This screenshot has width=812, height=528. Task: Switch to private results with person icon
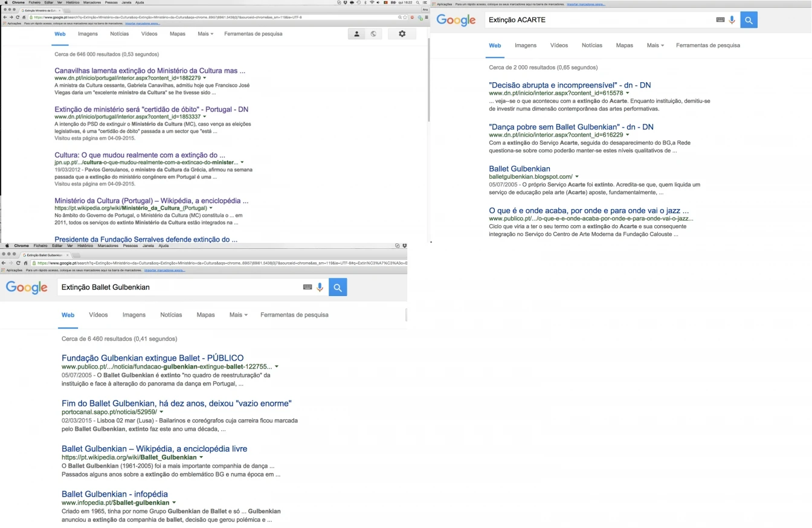[356, 34]
